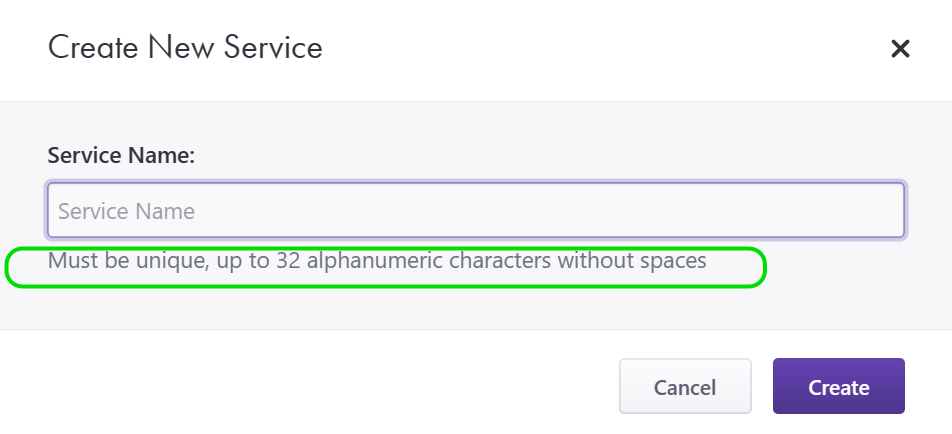Focus the input with 'Service Name' placeholder
Screen dimensions: 952x434
point(476,210)
